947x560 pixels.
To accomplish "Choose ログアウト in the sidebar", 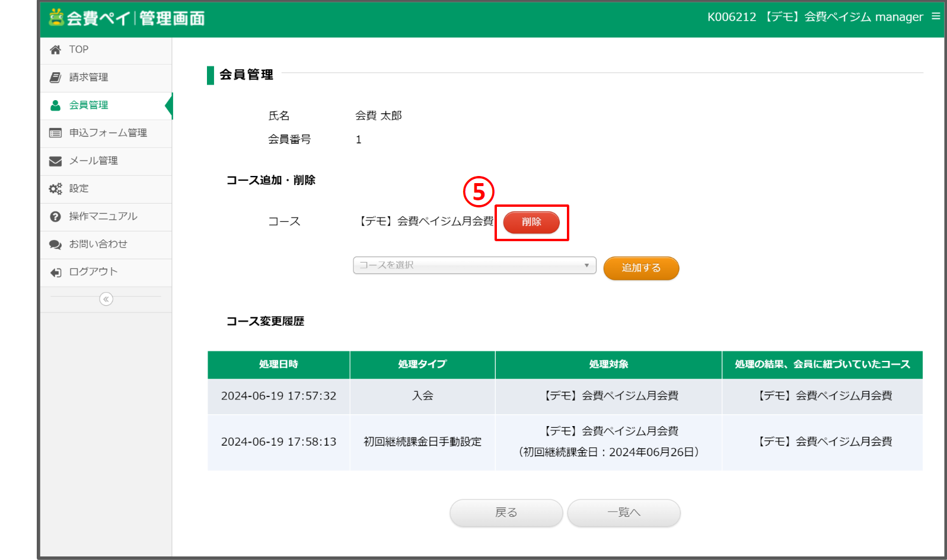I will tap(106, 273).
